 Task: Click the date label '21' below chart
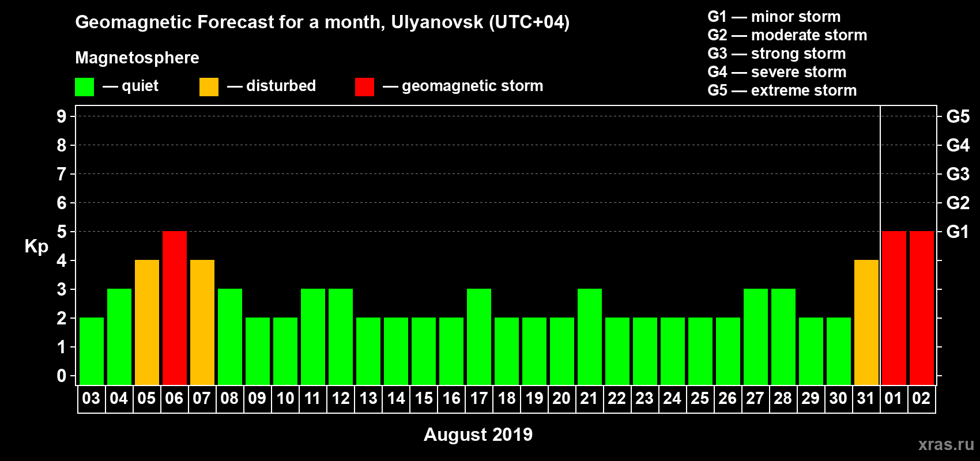coord(589,398)
